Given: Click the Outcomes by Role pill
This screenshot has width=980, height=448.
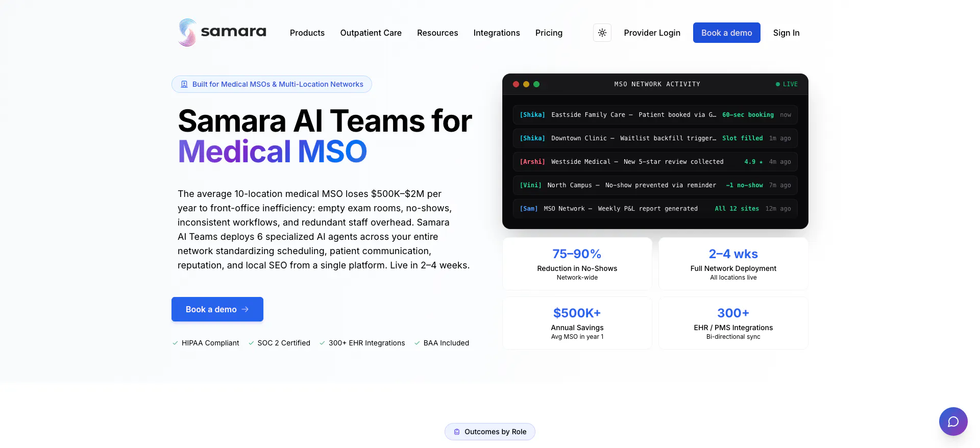Looking at the screenshot, I should coord(490,432).
